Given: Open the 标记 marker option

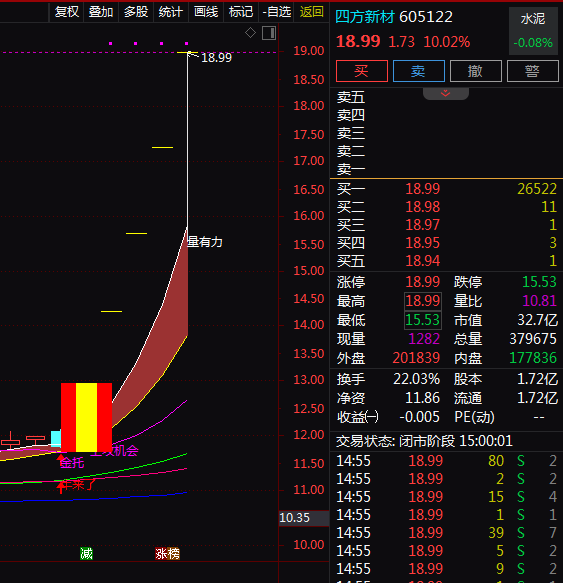Looking at the screenshot, I should coord(241,12).
